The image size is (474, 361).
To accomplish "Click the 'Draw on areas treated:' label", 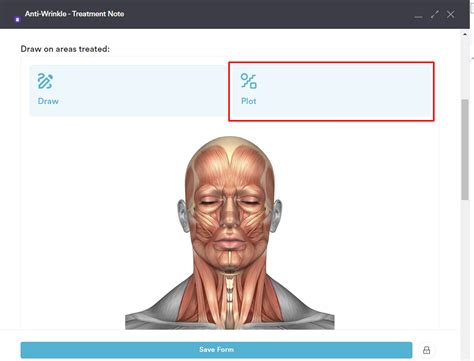I will click(65, 49).
